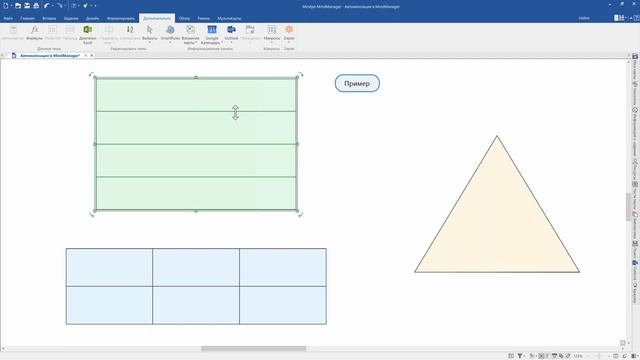This screenshot has width=640, height=360.
Task: Select the Пример topic on the canvas
Action: pyautogui.click(x=357, y=83)
